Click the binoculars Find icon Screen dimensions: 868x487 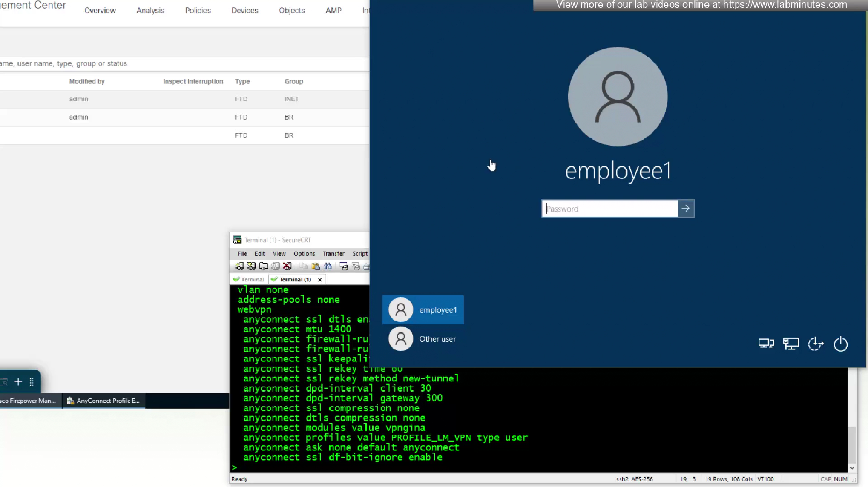pos(328,266)
